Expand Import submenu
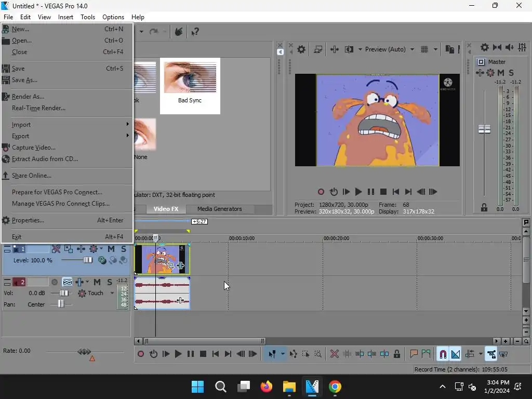This screenshot has height=399, width=532. pyautogui.click(x=67, y=125)
